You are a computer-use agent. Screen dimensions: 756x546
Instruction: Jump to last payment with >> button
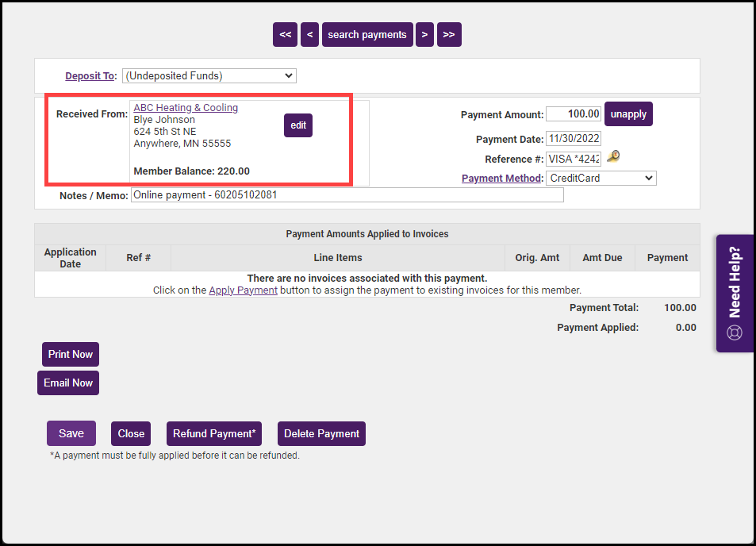pyautogui.click(x=449, y=35)
